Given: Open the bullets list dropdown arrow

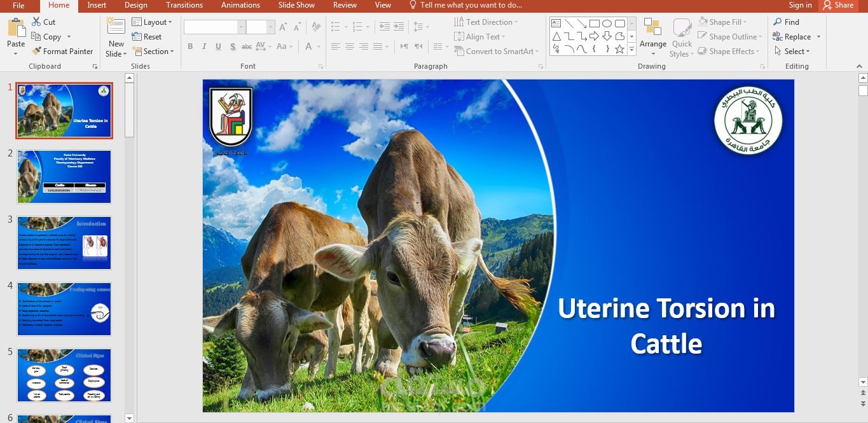Looking at the screenshot, I should coord(345,27).
